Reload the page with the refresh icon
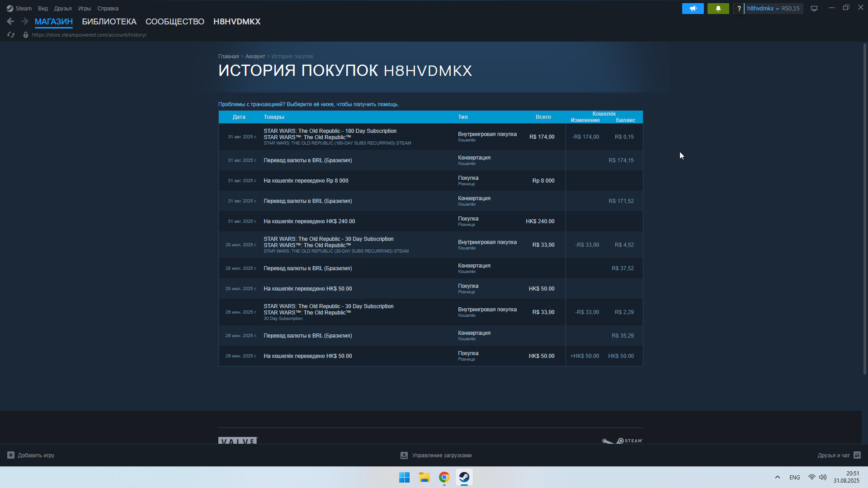Image resolution: width=868 pixels, height=488 pixels. 11,35
